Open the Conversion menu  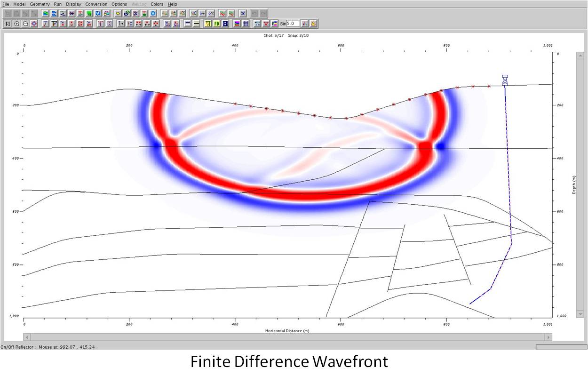[96, 4]
